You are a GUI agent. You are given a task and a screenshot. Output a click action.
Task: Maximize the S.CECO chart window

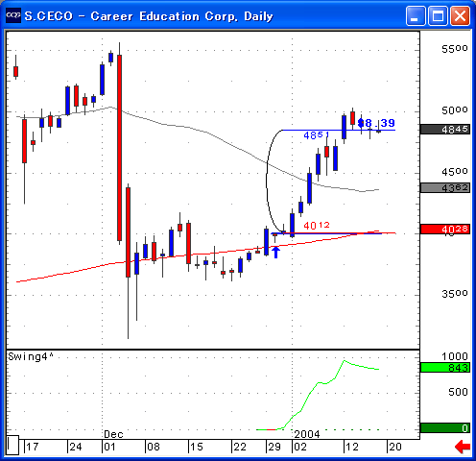438,15
